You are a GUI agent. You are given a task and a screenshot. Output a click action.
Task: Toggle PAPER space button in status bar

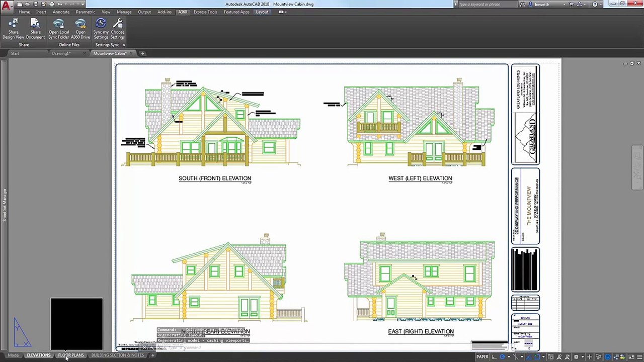tap(482, 357)
